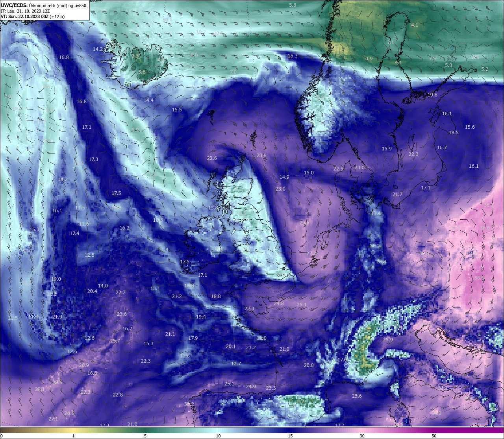Click the 20.1 map value
Screen dimensions: 504x439
pos(231,346)
